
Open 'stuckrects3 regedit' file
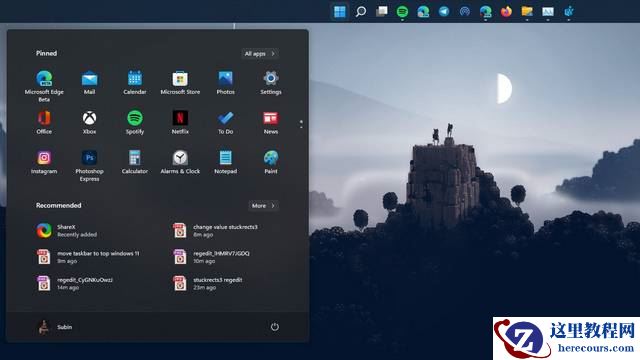tap(208, 284)
